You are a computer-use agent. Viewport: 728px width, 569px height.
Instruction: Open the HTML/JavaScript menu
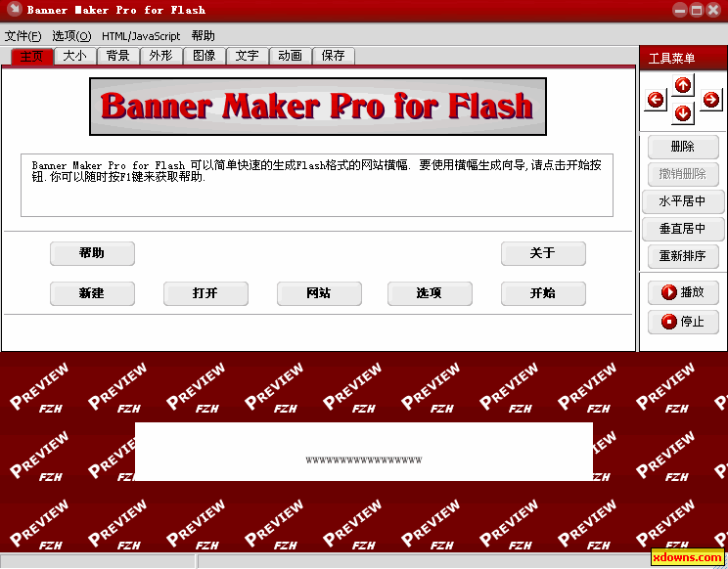pyautogui.click(x=141, y=36)
